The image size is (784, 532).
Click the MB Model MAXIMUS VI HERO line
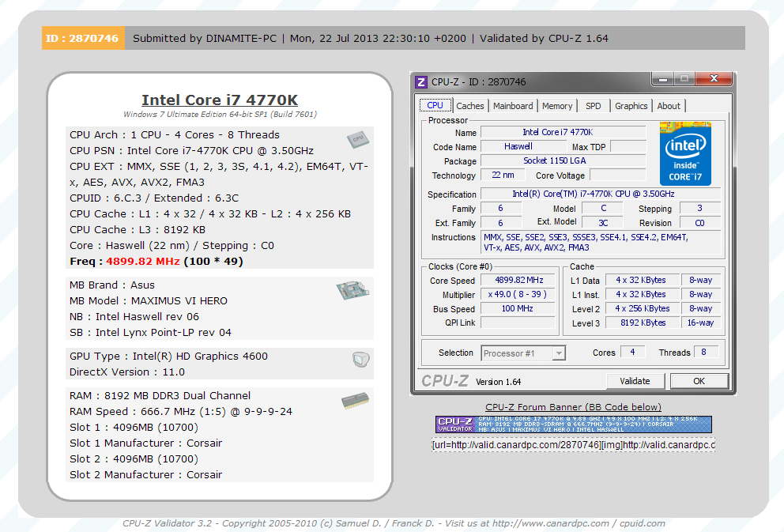(149, 301)
